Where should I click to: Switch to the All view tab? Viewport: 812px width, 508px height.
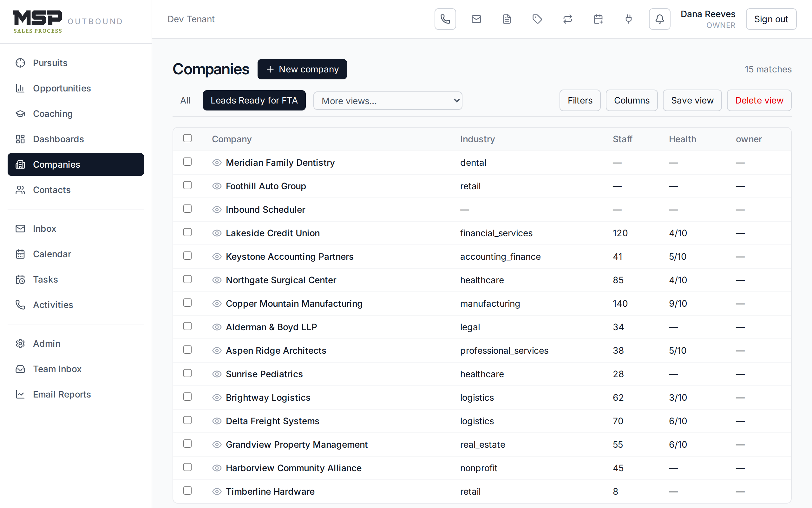185,100
